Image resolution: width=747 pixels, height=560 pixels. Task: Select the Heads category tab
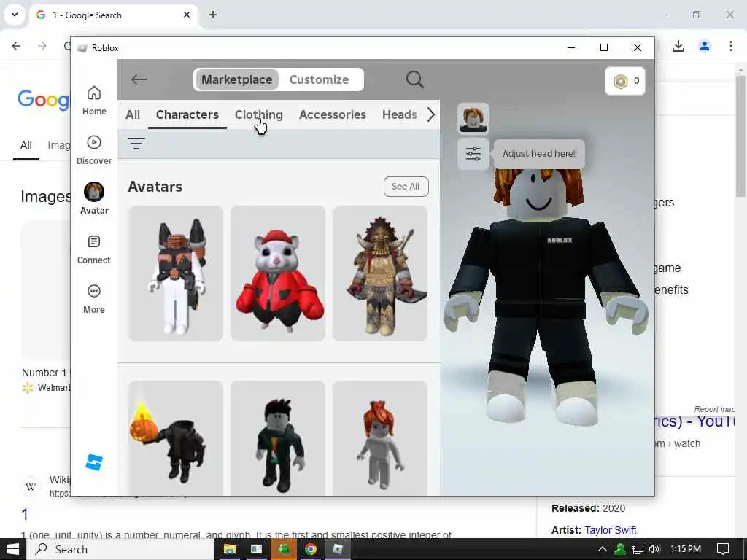coord(399,114)
